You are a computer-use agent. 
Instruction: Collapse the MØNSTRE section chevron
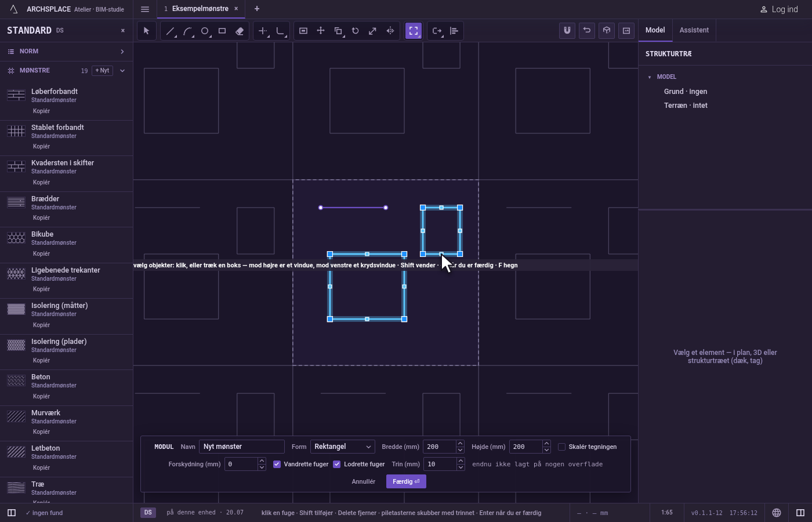coord(122,71)
